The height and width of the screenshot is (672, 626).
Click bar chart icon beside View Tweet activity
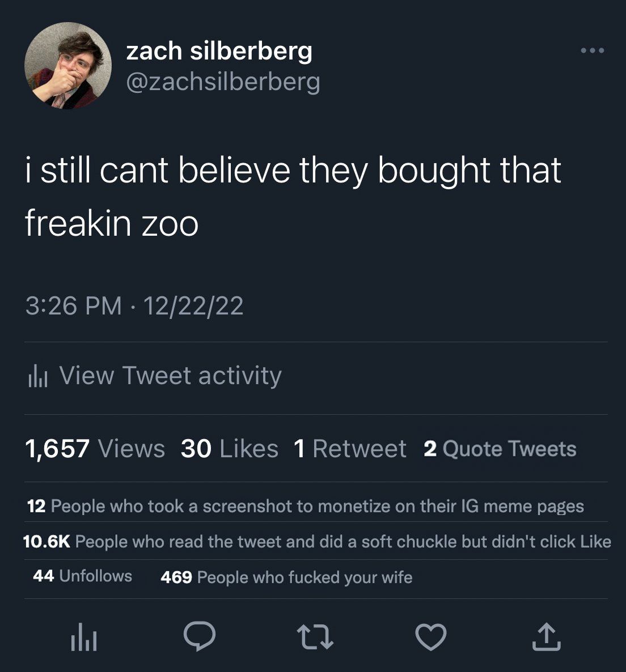[38, 376]
